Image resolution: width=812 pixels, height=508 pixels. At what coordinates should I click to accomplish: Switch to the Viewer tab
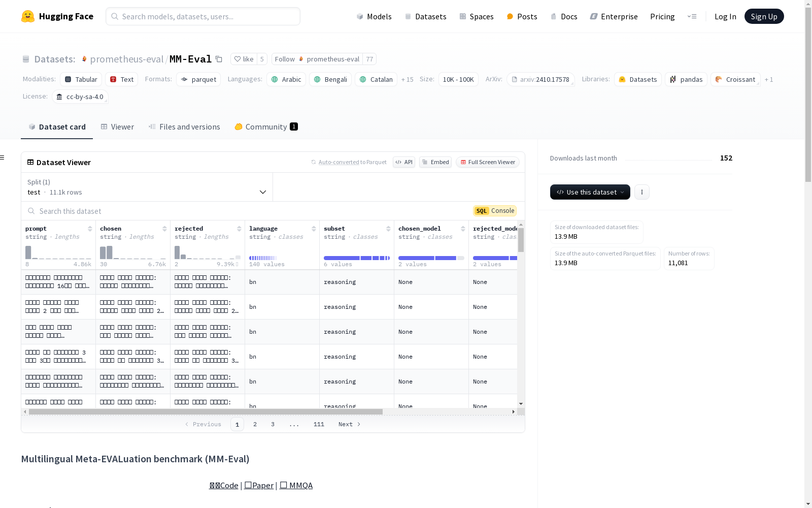(117, 127)
